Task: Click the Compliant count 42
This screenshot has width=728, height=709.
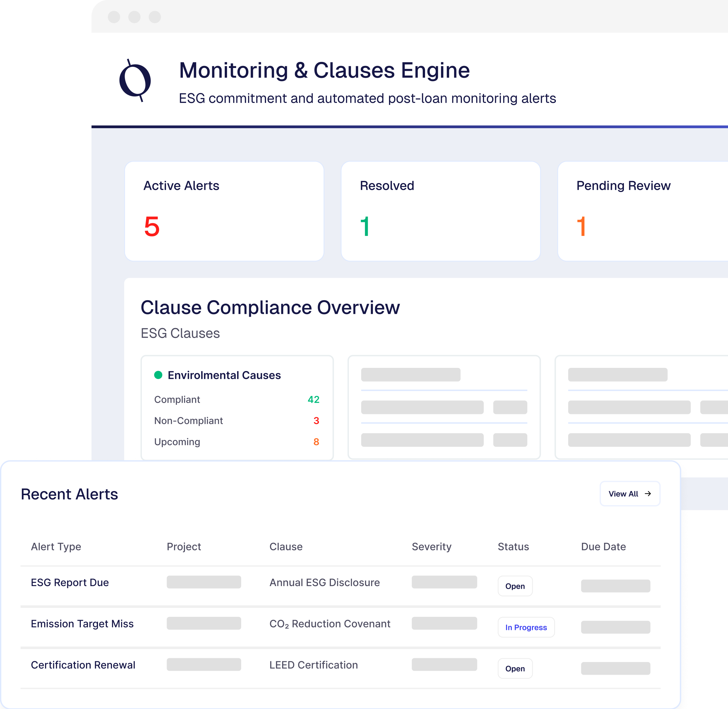Action: tap(313, 399)
